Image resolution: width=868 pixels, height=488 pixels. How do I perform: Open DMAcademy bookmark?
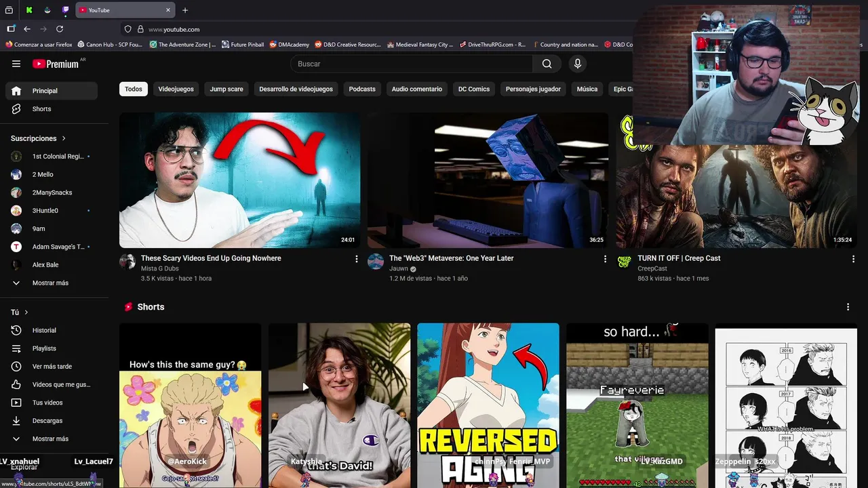[290, 45]
